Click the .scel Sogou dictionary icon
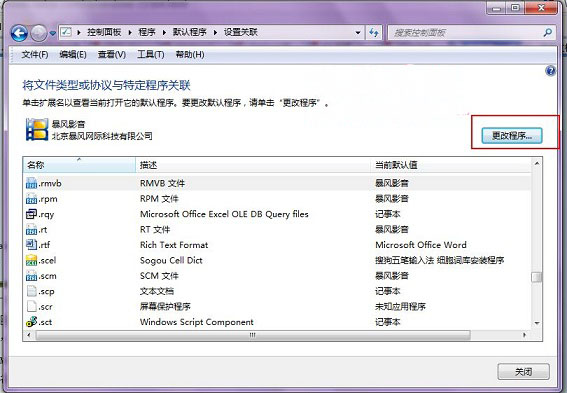The image size is (567, 393). (x=31, y=260)
